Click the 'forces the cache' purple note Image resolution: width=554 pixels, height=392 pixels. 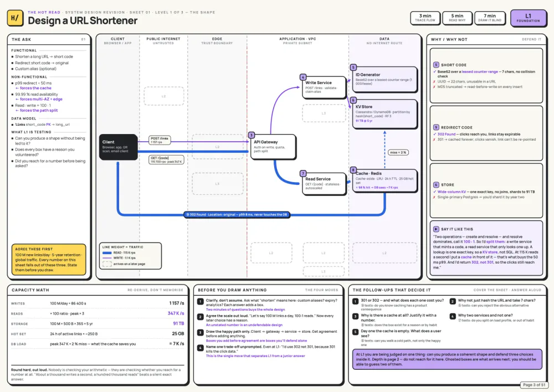tap(34, 88)
